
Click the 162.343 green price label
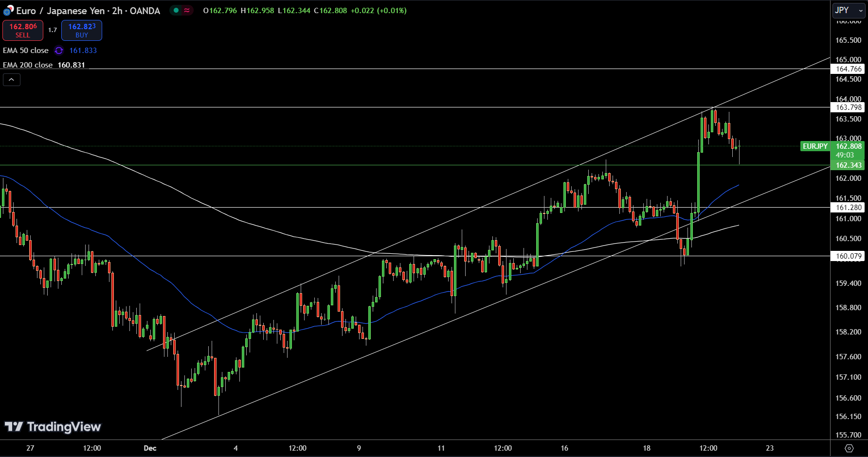pyautogui.click(x=849, y=165)
